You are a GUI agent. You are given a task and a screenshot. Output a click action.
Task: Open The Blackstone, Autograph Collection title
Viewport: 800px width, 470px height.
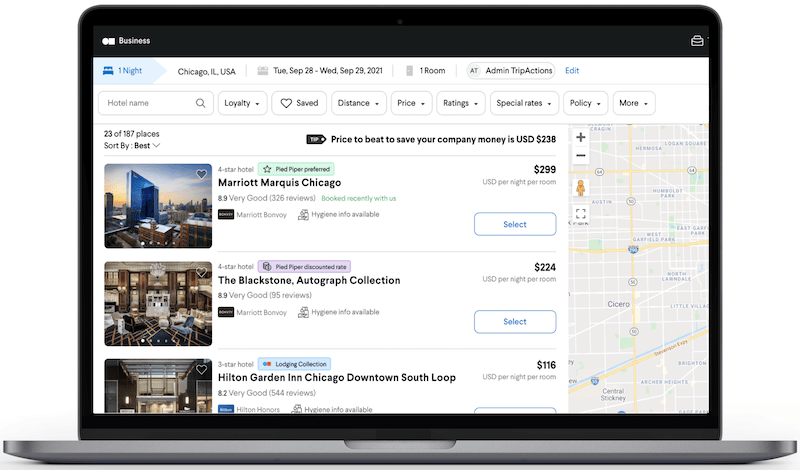pos(309,280)
